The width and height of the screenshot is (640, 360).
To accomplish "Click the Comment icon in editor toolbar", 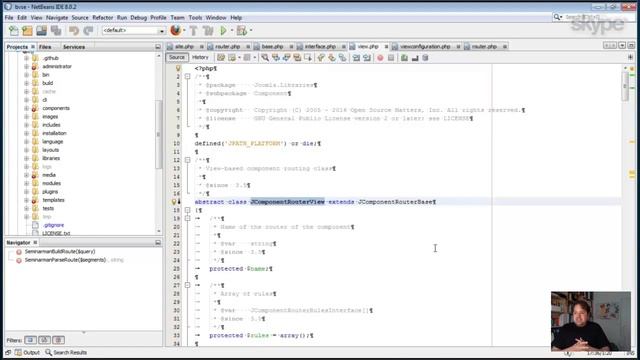I will (x=404, y=58).
